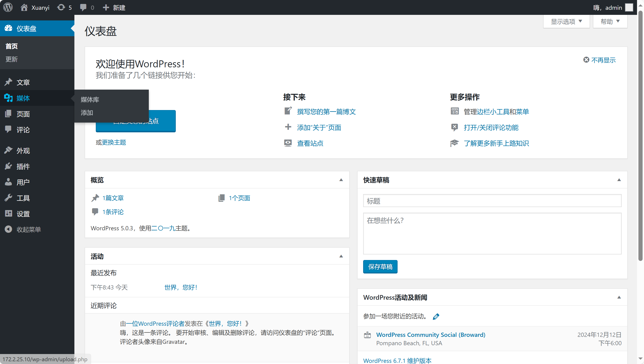The height and width of the screenshot is (364, 644).
Task: Collapse the 快速草稿 widget panel
Action: pos(619,180)
